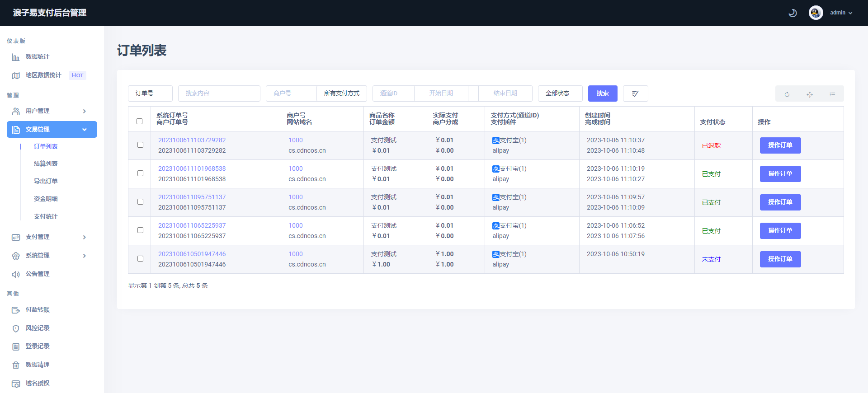The height and width of the screenshot is (393, 868).
Task: Click the batch operation checklist icon
Action: point(635,94)
